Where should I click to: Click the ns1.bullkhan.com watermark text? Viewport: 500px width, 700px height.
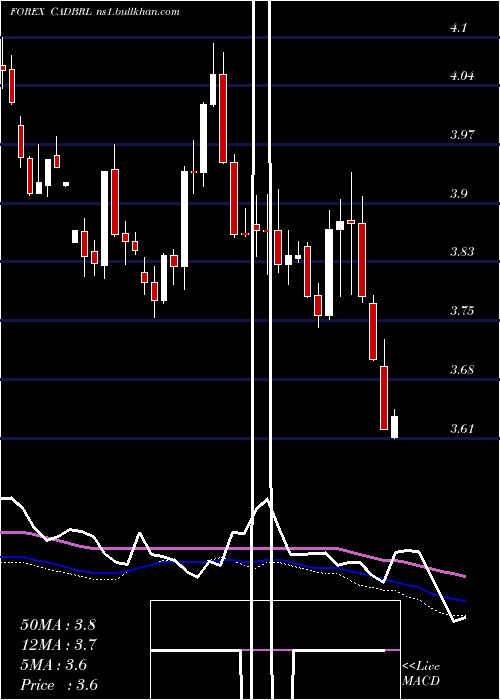(x=138, y=12)
